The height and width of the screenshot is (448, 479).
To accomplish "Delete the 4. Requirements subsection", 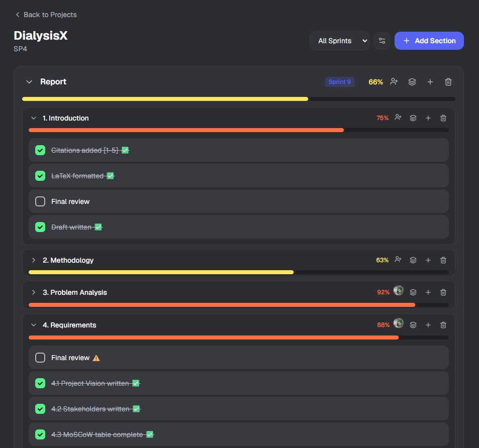I will point(443,325).
